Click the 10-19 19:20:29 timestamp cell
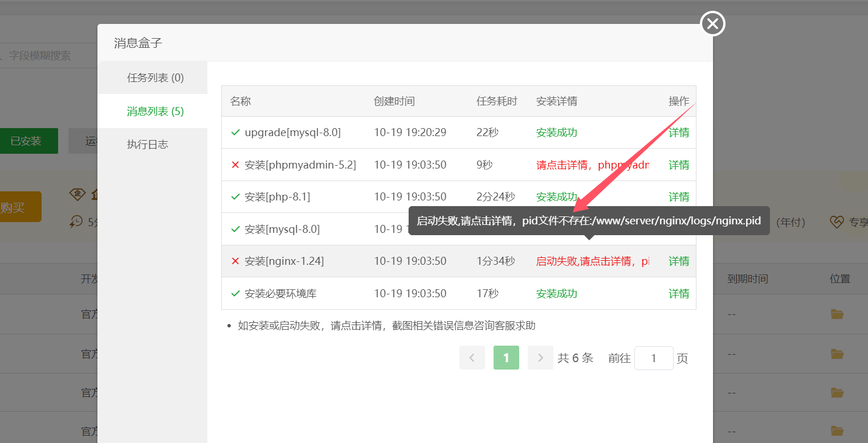The height and width of the screenshot is (443, 868). point(410,133)
